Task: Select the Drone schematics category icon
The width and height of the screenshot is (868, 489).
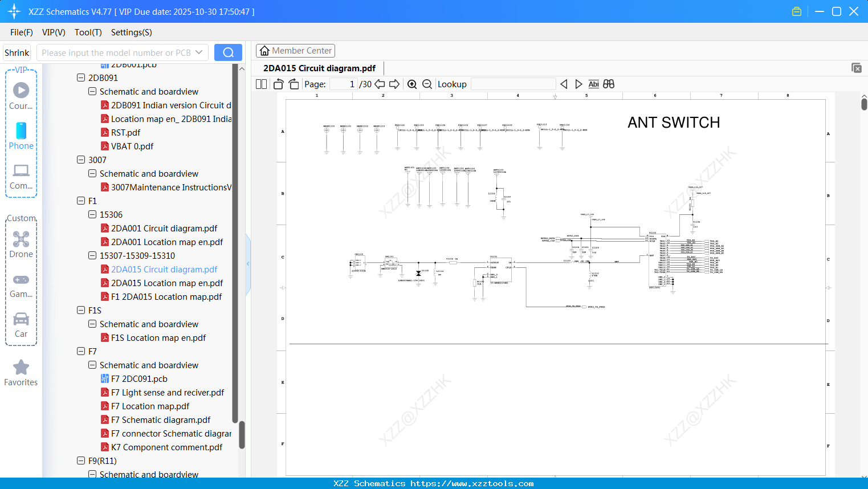Action: 21,239
